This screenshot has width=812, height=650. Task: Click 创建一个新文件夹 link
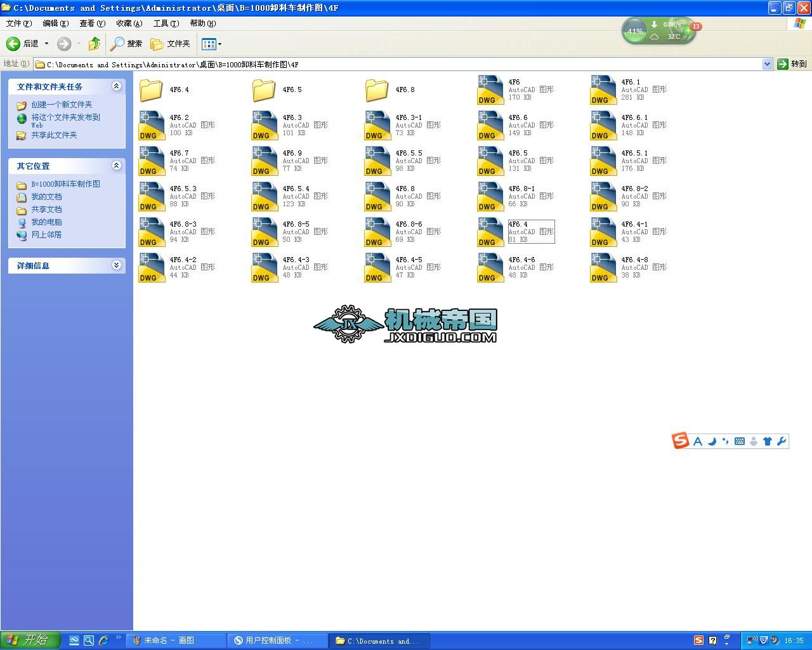click(x=62, y=105)
